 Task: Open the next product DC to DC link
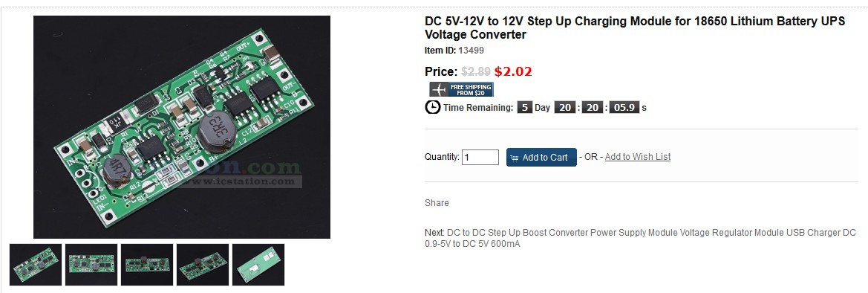coord(651,238)
